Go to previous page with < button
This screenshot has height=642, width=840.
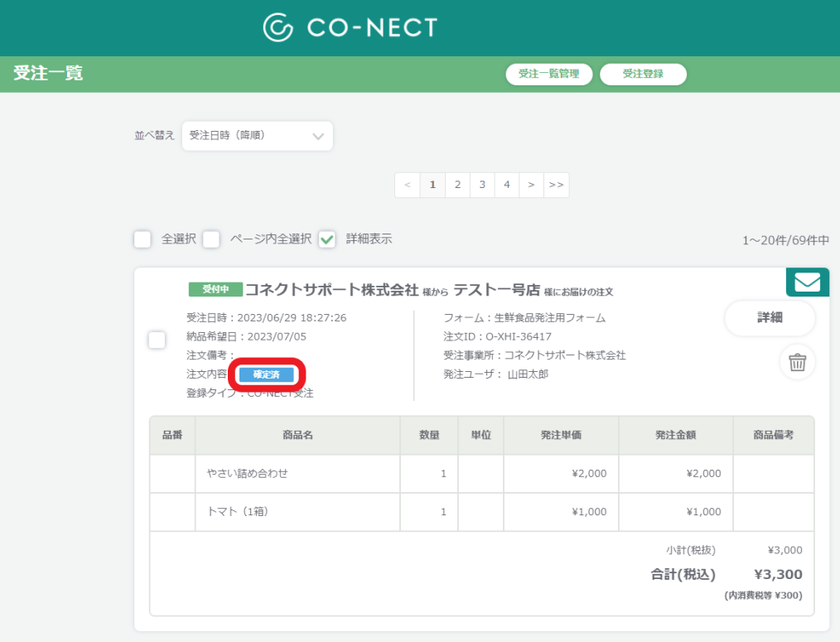(x=408, y=185)
